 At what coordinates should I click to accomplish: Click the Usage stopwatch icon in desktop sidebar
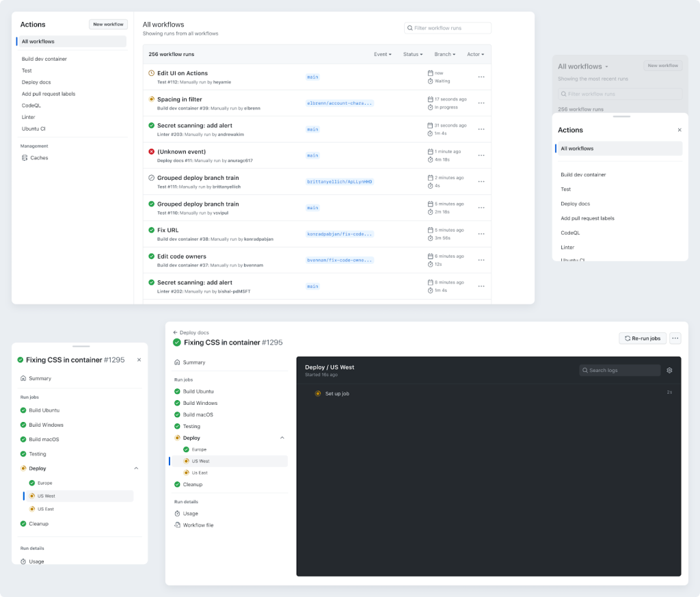(177, 514)
